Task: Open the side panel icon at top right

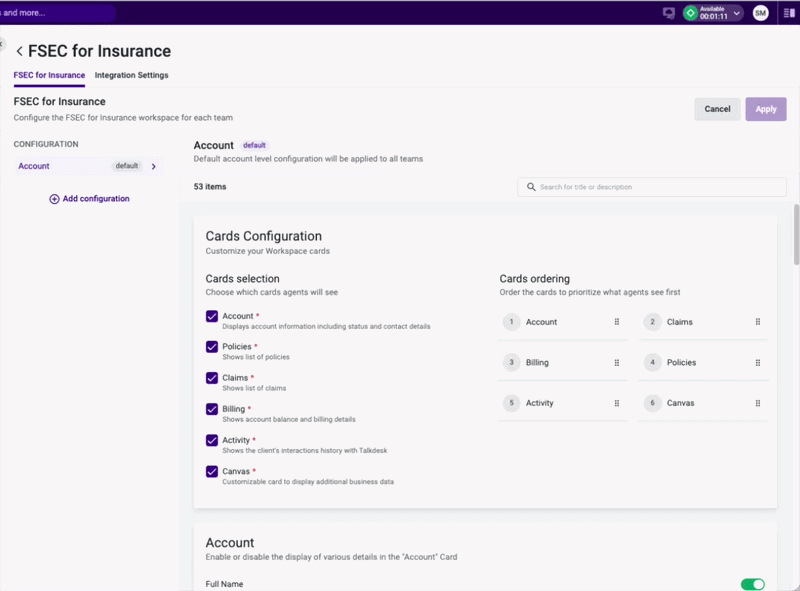Action: (789, 13)
